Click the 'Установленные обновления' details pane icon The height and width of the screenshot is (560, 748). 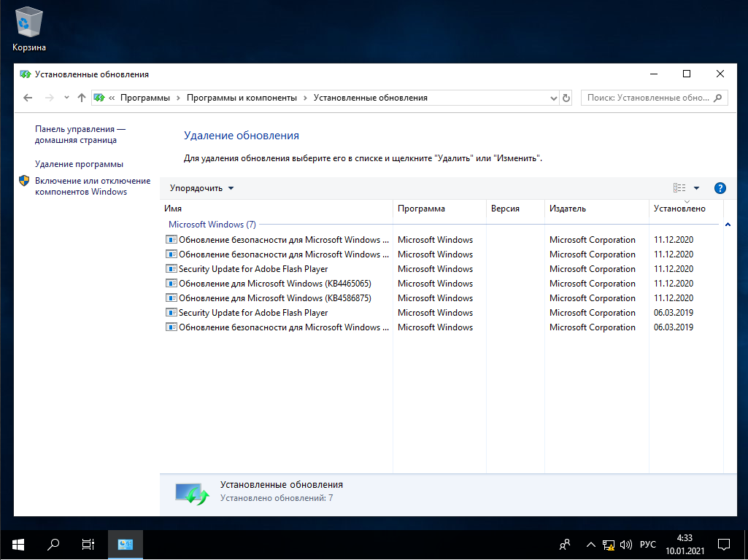[x=192, y=493]
